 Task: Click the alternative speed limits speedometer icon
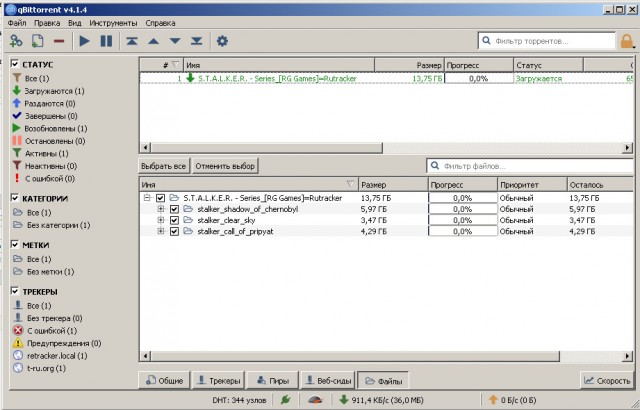(x=315, y=400)
